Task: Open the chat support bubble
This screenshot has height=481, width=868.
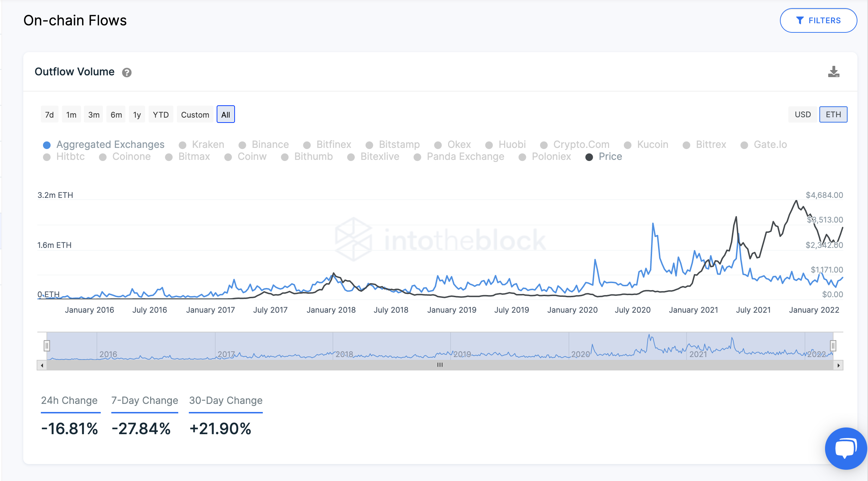Action: click(x=845, y=449)
